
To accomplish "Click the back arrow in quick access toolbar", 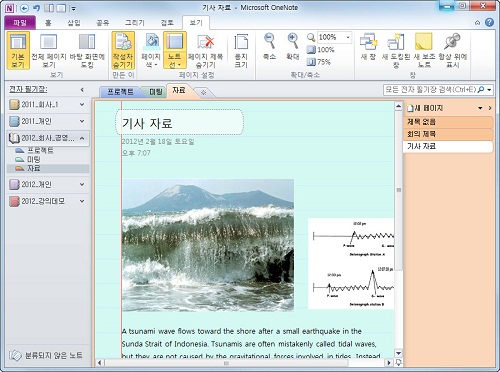I will click(24, 8).
